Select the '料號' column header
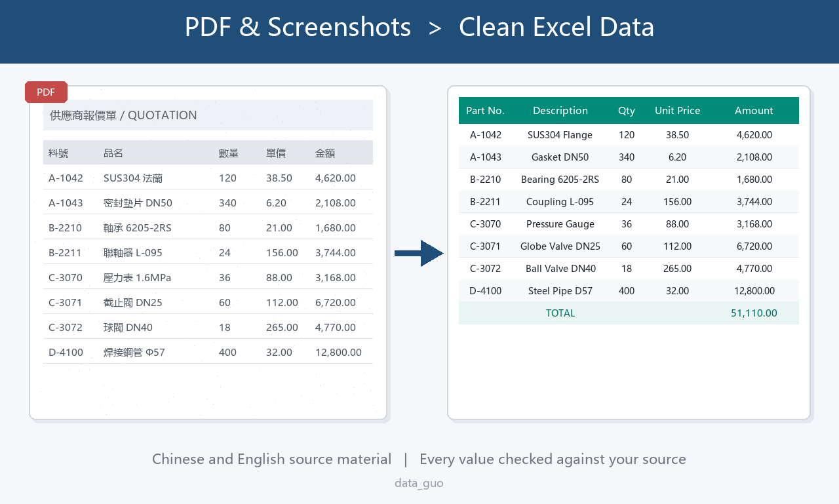The image size is (839, 504). pos(58,153)
